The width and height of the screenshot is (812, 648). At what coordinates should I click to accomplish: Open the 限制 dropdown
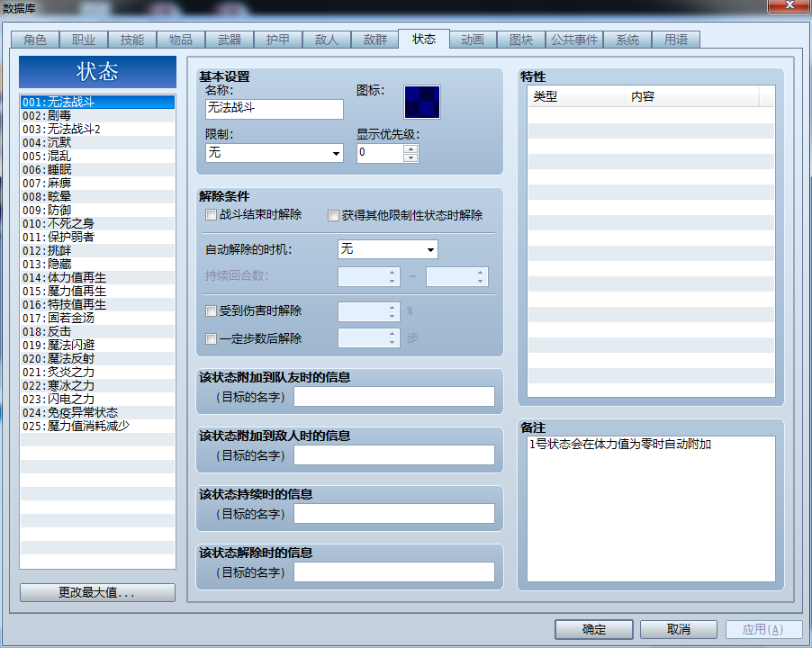(x=275, y=153)
